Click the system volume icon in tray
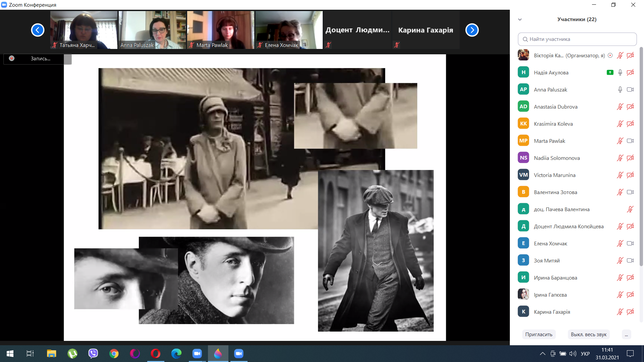The height and width of the screenshot is (362, 644). click(573, 354)
